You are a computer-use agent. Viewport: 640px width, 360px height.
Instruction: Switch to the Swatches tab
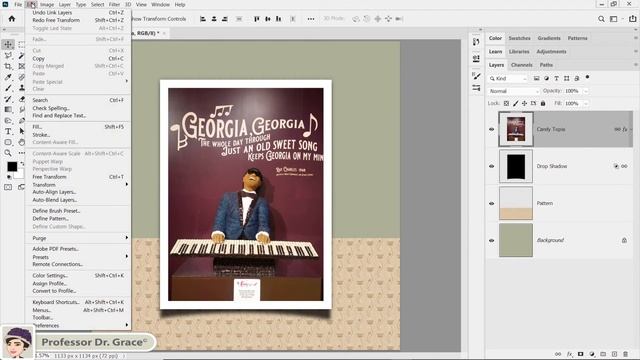520,38
